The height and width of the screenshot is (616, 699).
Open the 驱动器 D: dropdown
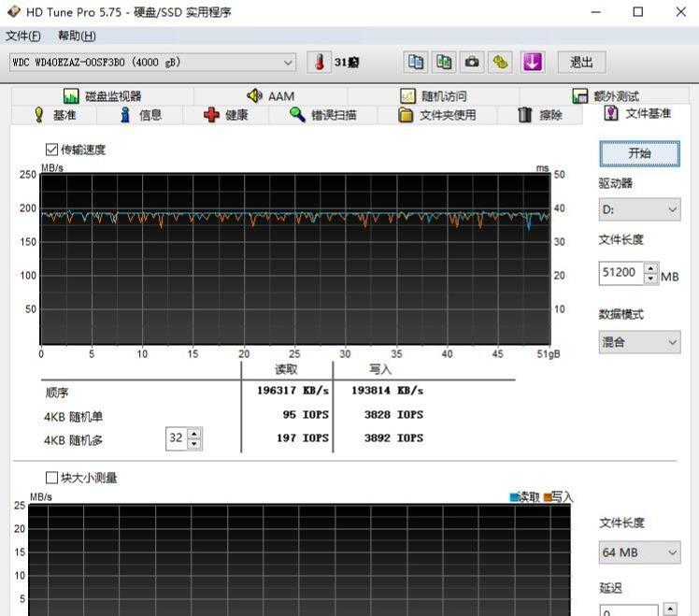click(x=639, y=209)
